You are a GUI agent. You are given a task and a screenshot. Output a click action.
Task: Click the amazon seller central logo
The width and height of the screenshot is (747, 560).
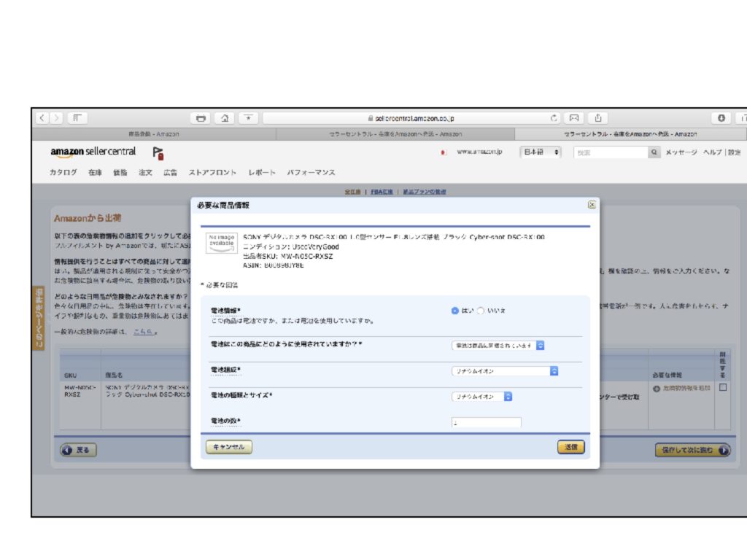click(x=93, y=152)
